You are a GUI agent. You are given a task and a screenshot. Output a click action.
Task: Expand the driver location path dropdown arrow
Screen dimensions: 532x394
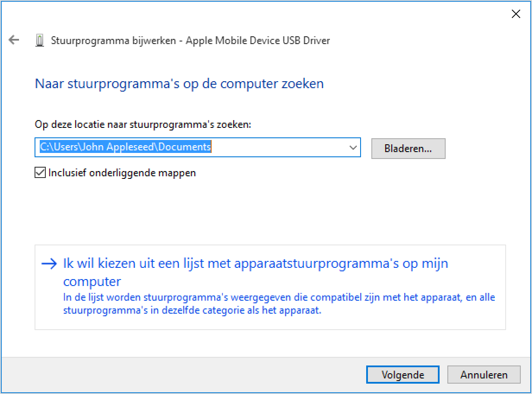[353, 148]
